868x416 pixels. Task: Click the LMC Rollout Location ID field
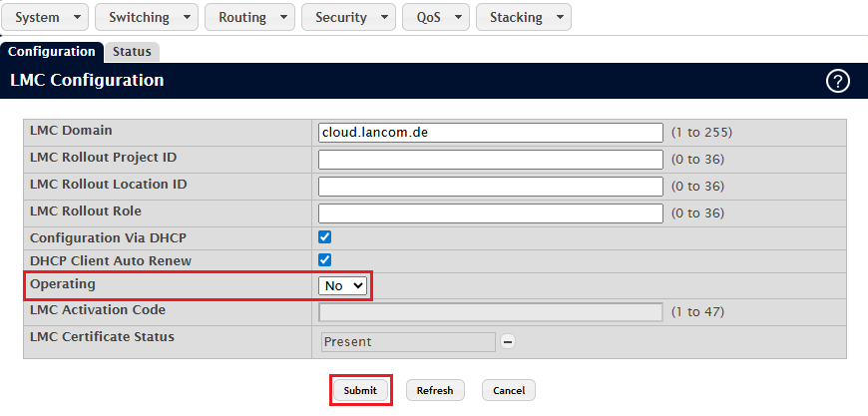(490, 187)
